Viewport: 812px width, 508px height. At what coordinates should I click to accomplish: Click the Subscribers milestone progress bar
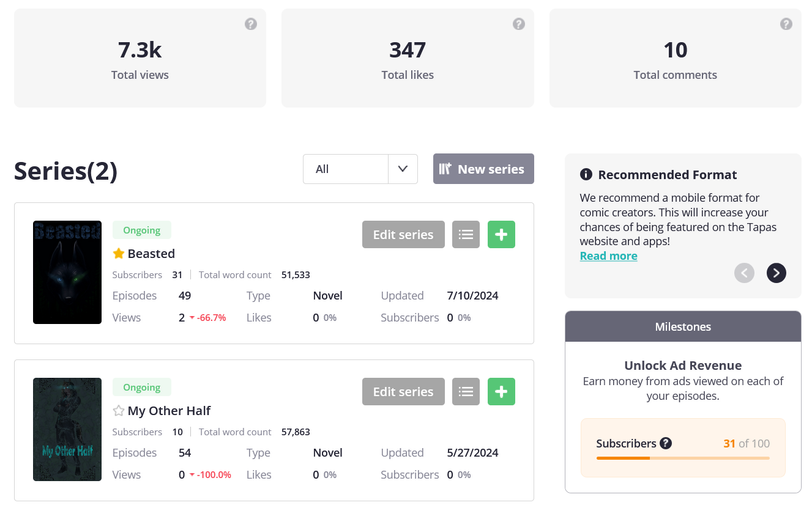point(683,458)
